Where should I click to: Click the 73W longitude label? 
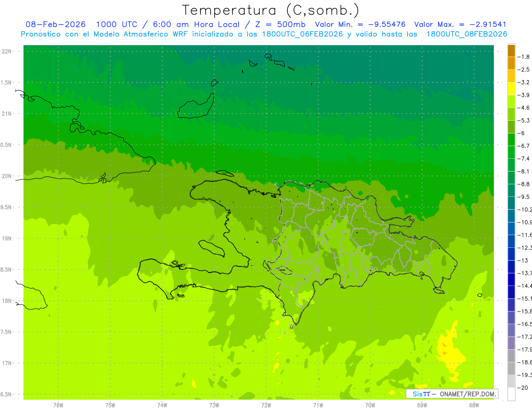(214, 405)
